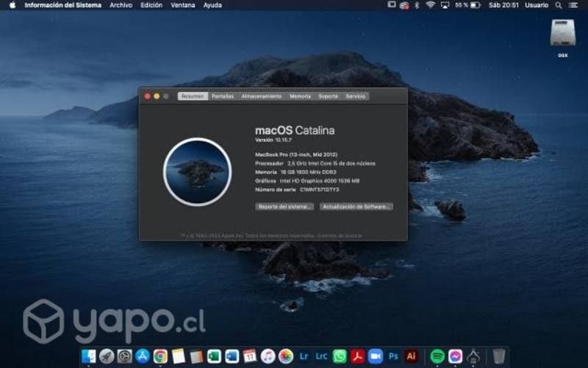The image size is (588, 368).
Task: Switch to the Soporte tab
Action: (x=328, y=96)
